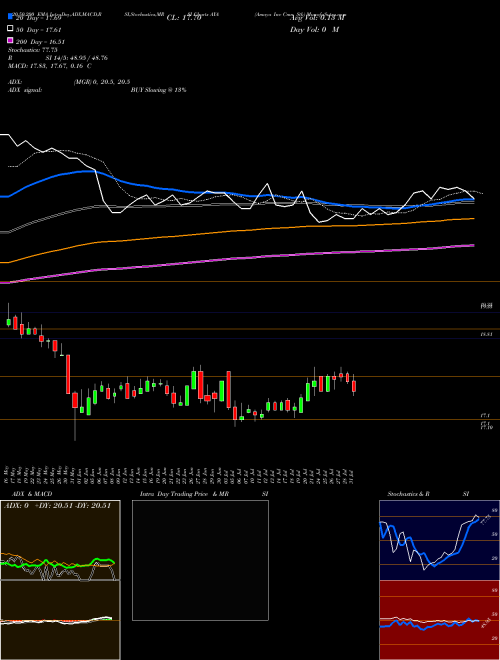Click the 'BUY Slowing @ 13%' signal text
This screenshot has width=500, height=660.
[158, 90]
